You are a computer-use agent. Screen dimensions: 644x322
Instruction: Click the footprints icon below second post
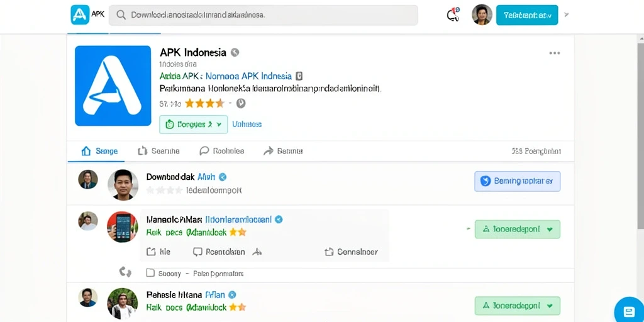(x=125, y=272)
